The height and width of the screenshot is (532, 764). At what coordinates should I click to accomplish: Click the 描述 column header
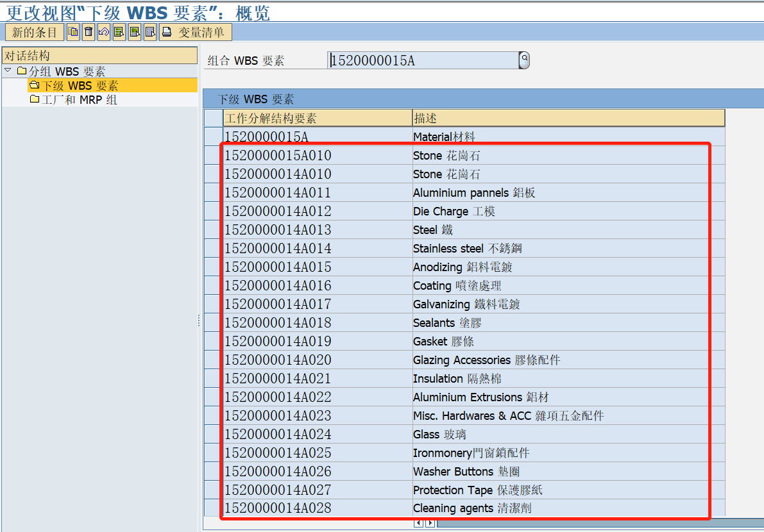coord(568,119)
